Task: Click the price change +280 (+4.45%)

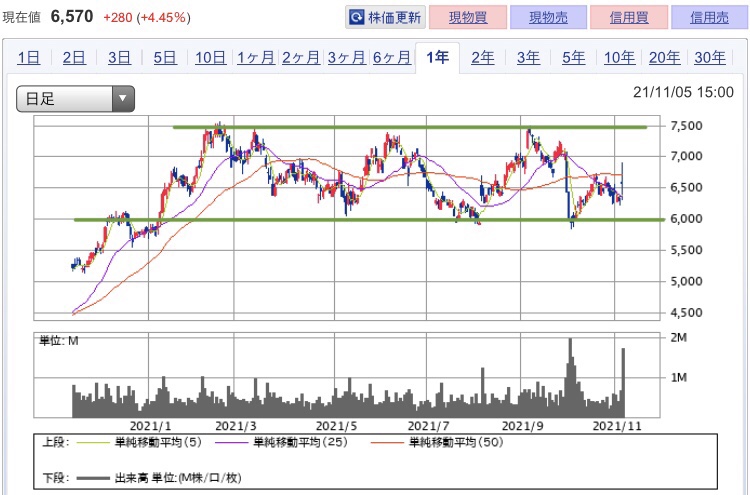Action: [x=147, y=18]
